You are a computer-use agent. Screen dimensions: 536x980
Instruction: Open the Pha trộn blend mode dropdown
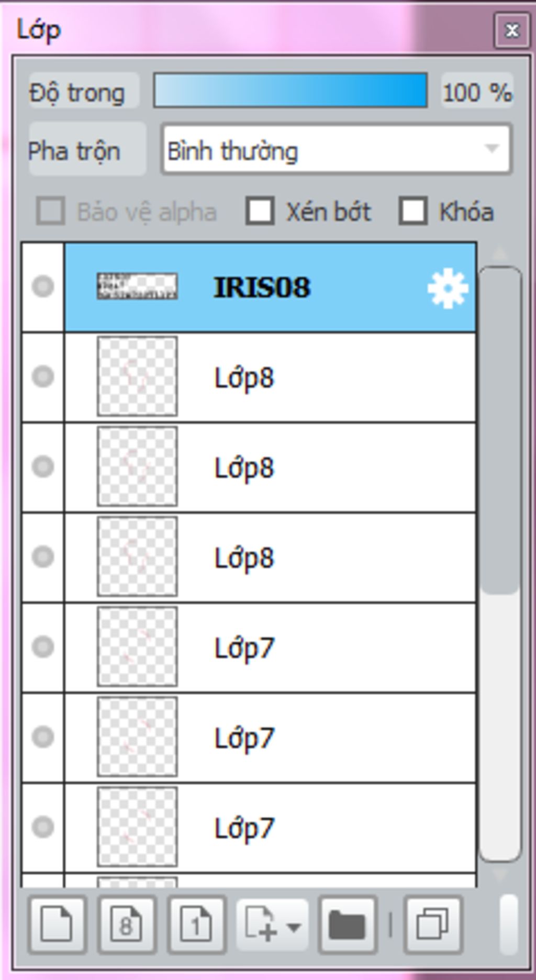click(x=336, y=150)
